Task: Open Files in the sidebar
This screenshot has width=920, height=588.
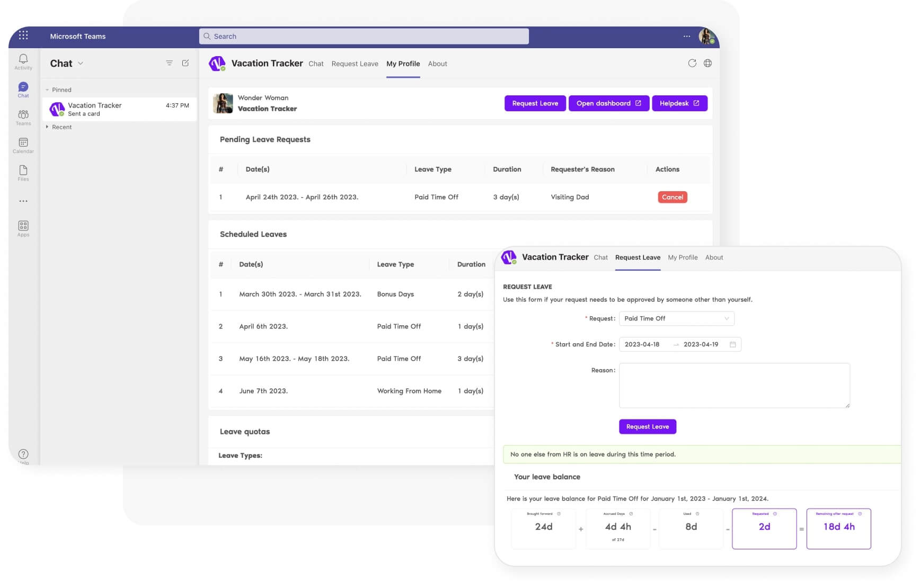Action: 23,173
